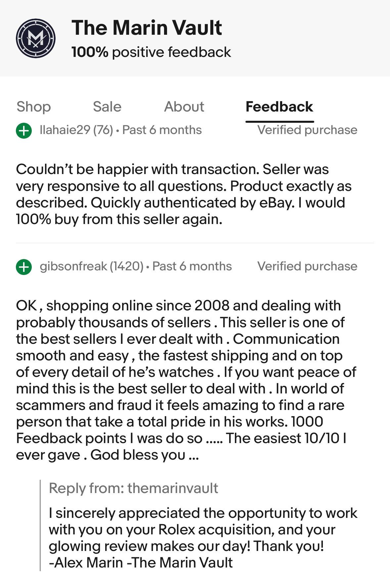Select the Feedback tab
Image resolution: width=390 pixels, height=588 pixels.
coord(279,107)
